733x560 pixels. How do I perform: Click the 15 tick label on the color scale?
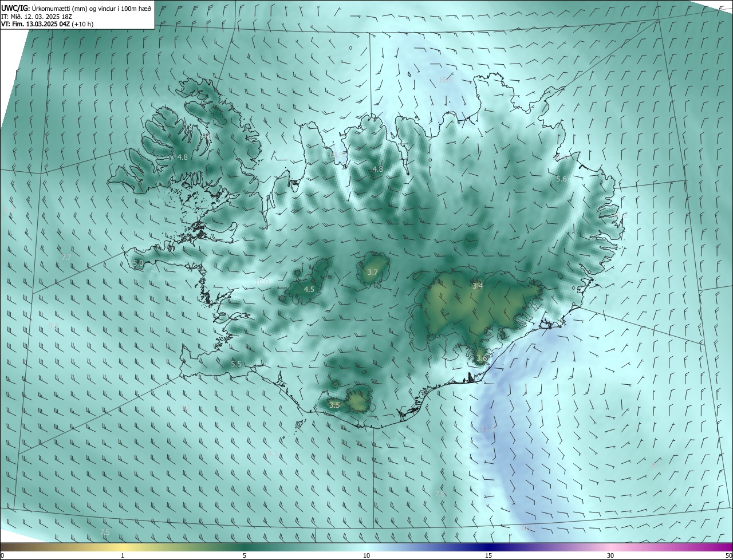click(488, 555)
